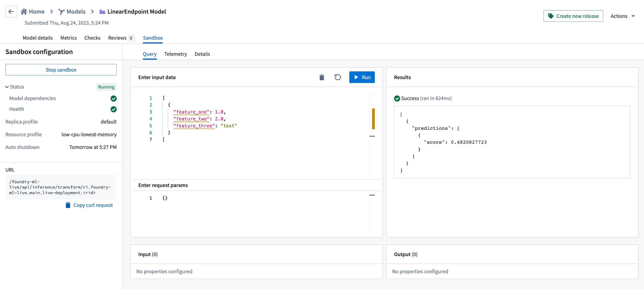
Task: Click the vertical scrollbar in input data editor
Action: click(375, 119)
